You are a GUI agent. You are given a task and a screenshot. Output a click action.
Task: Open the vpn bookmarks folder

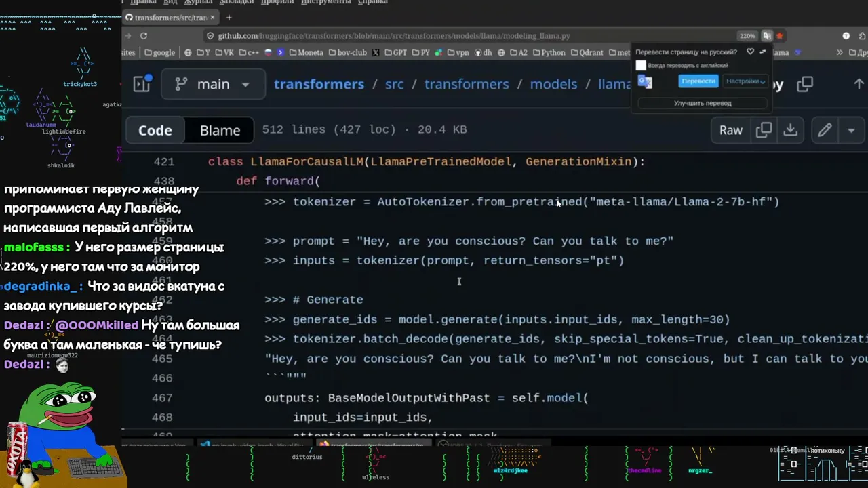(458, 52)
